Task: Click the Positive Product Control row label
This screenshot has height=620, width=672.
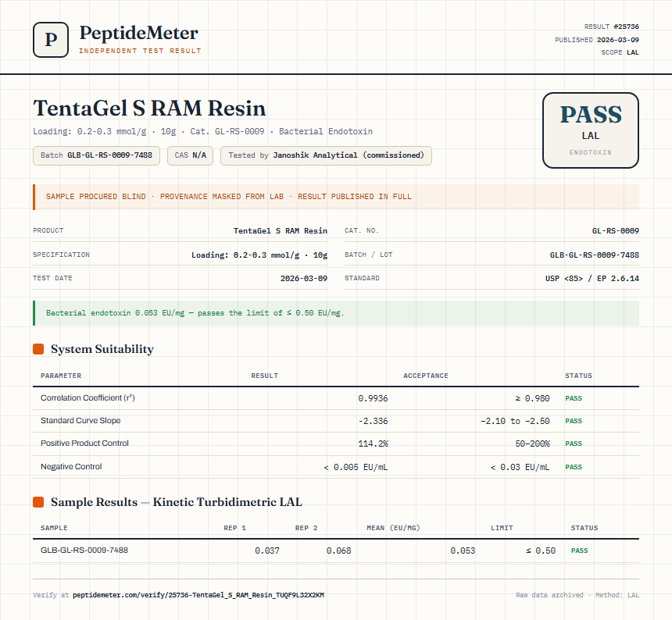Action: pos(84,444)
